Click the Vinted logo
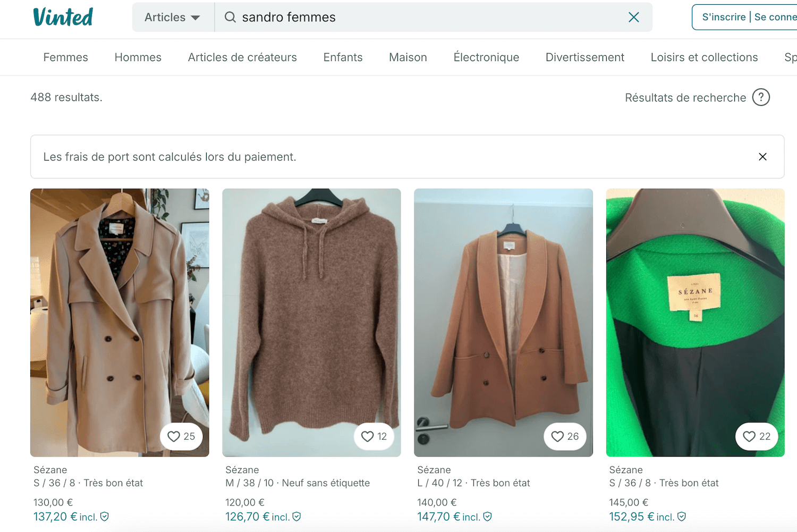Viewport: 797px width, 532px height. tap(63, 17)
